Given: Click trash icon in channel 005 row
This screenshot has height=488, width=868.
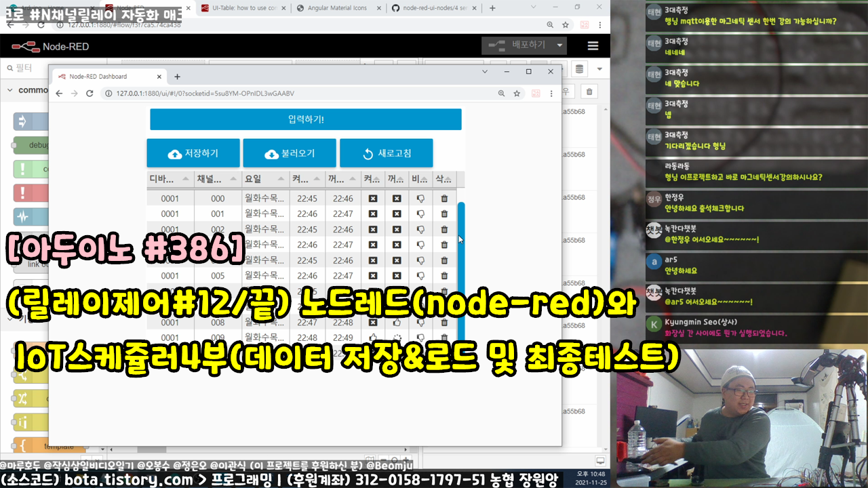Looking at the screenshot, I should [444, 276].
